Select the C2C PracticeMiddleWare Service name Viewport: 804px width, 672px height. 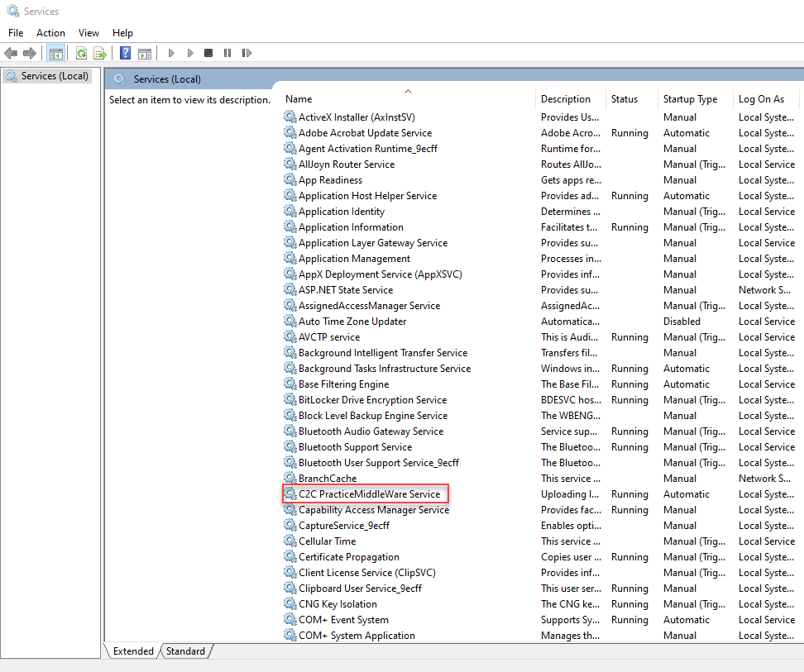[369, 493]
